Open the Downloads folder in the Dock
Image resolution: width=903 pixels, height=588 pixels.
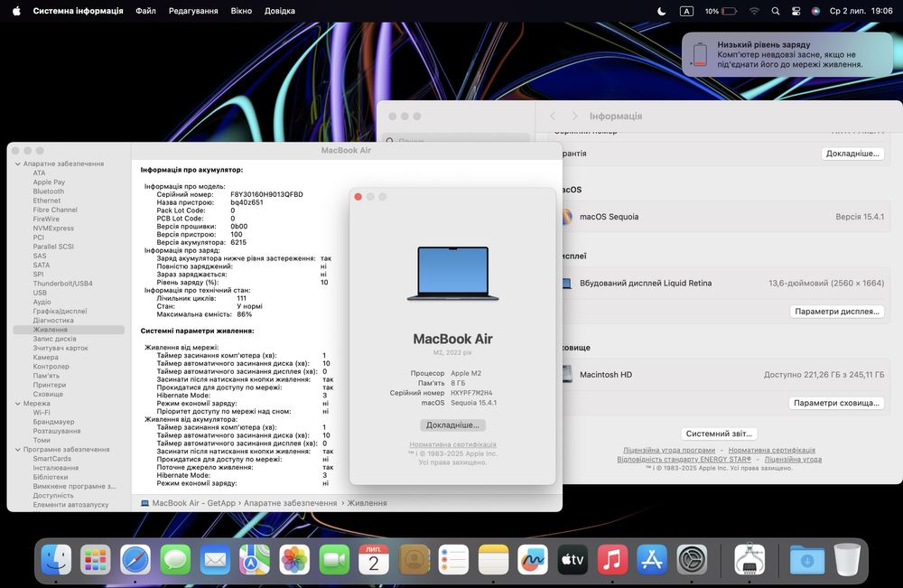[806, 559]
